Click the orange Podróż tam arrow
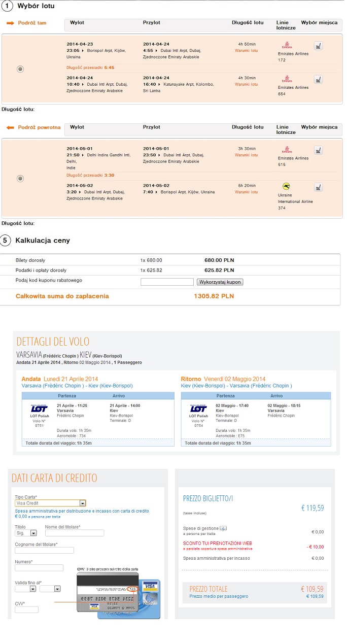This screenshot has height=644, width=347. [x=10, y=23]
